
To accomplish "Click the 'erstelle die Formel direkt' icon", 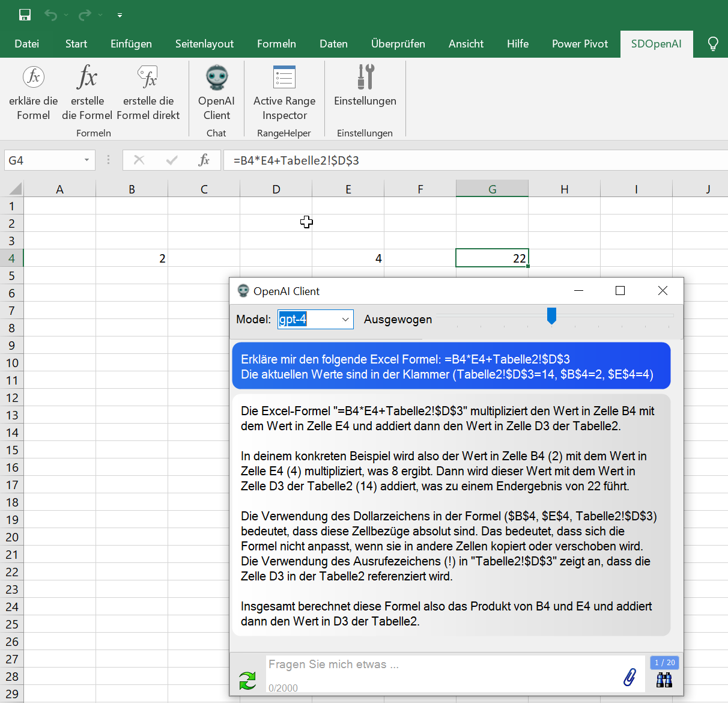I will click(148, 77).
